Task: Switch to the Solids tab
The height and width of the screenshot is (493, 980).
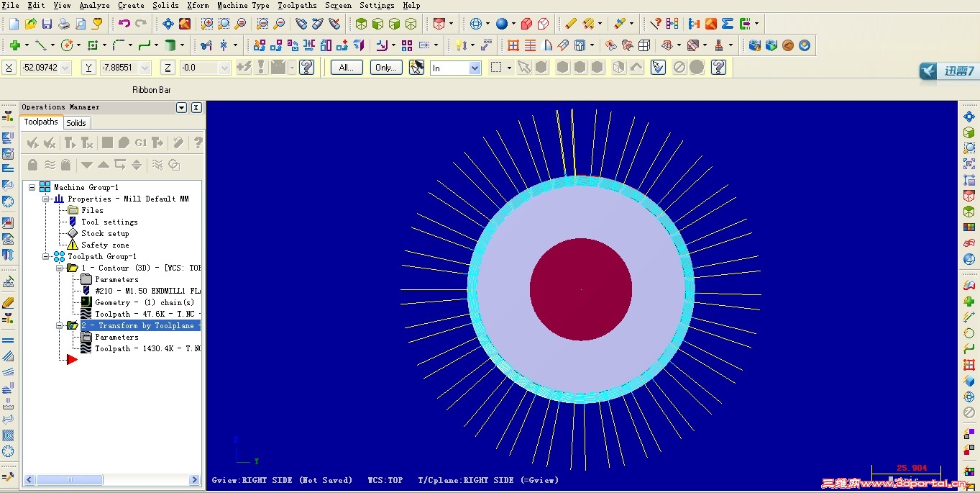Action: click(76, 123)
